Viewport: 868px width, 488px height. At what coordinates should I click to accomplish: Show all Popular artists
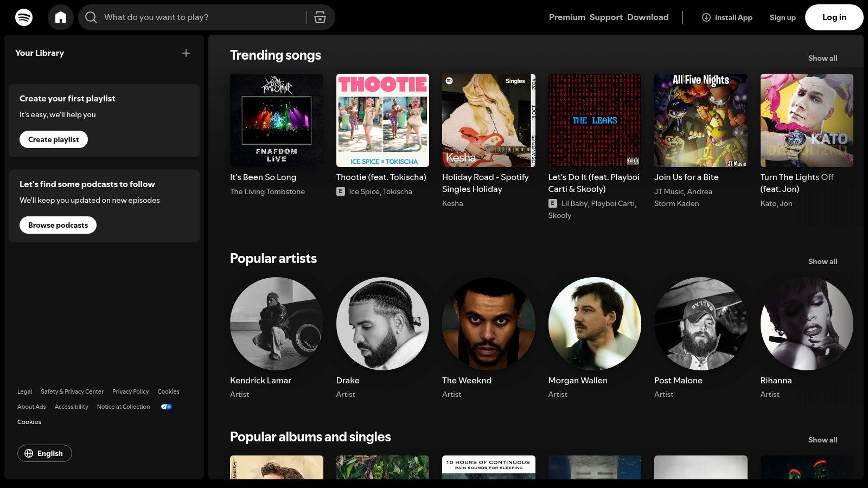(x=822, y=261)
